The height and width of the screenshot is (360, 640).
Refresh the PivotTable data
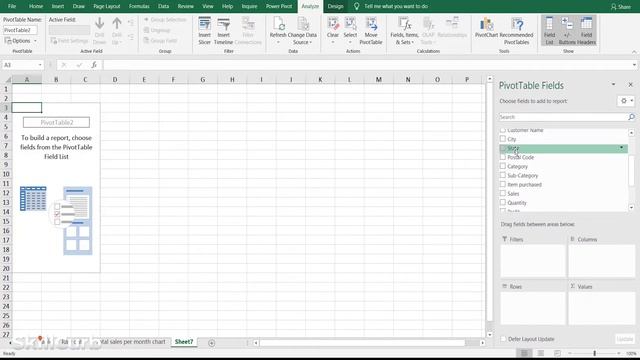coord(278,24)
